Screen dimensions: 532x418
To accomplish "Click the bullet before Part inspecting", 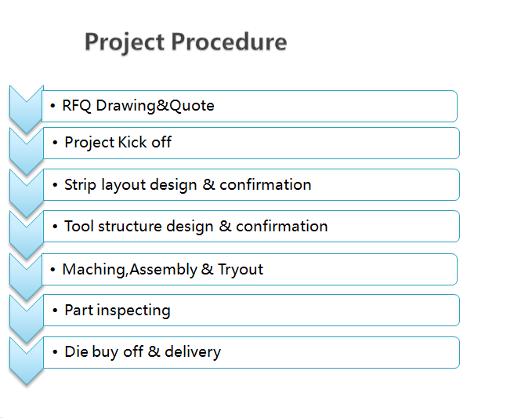I will 55,311.
